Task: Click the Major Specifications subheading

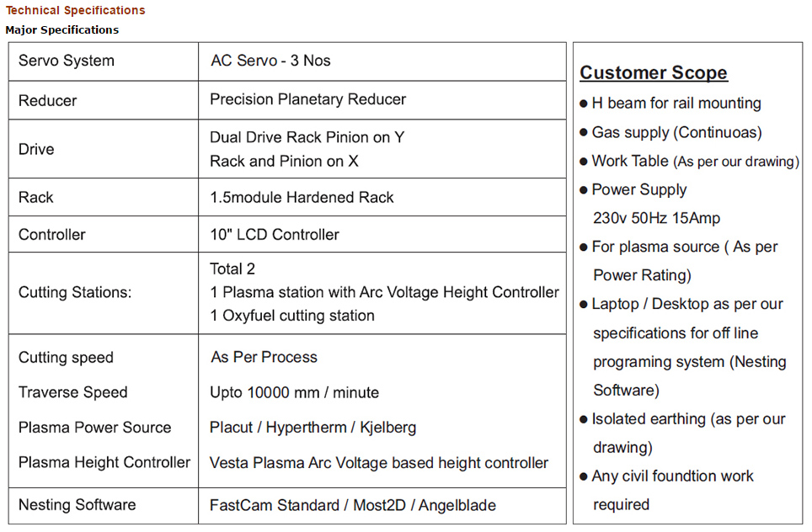Action: pos(61,30)
